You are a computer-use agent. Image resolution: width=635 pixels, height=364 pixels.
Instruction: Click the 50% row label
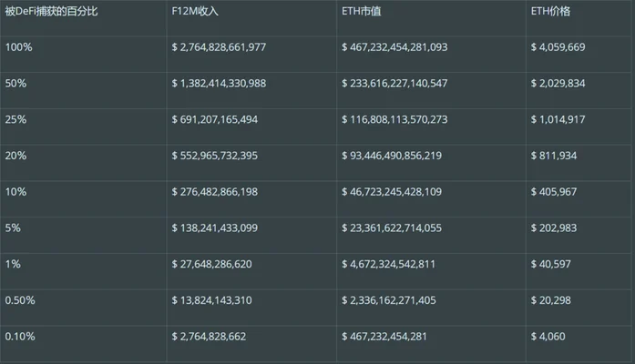click(x=15, y=84)
